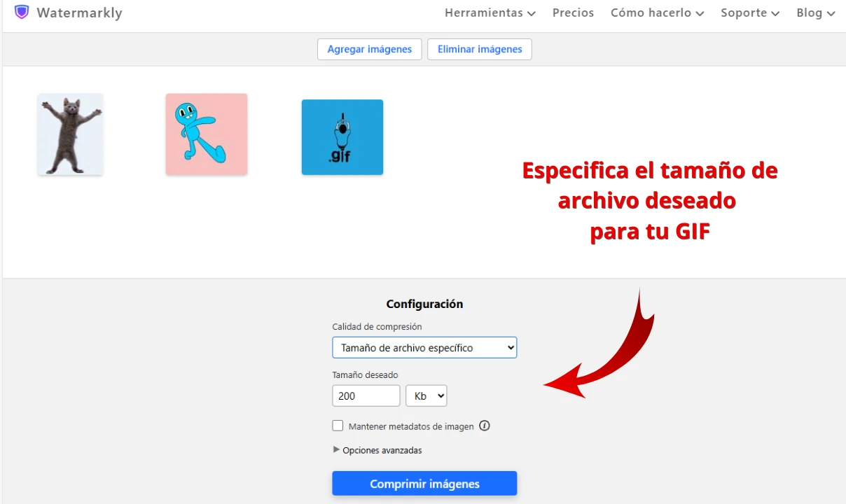This screenshot has height=504, width=846.
Task: Select the blue cartoon character GIF thumbnail
Action: point(207,134)
